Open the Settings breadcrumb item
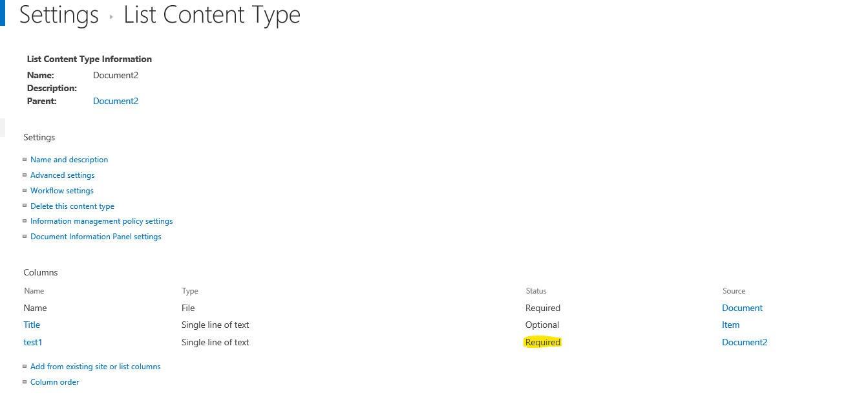The height and width of the screenshot is (419, 868). [x=58, y=14]
